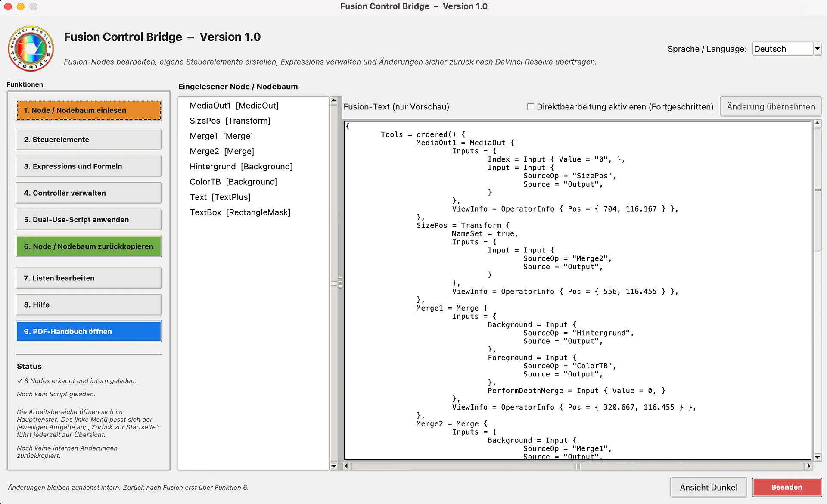Click '6. Node / Nodebaum zurückkopieren'
827x504 pixels.
pos(89,246)
